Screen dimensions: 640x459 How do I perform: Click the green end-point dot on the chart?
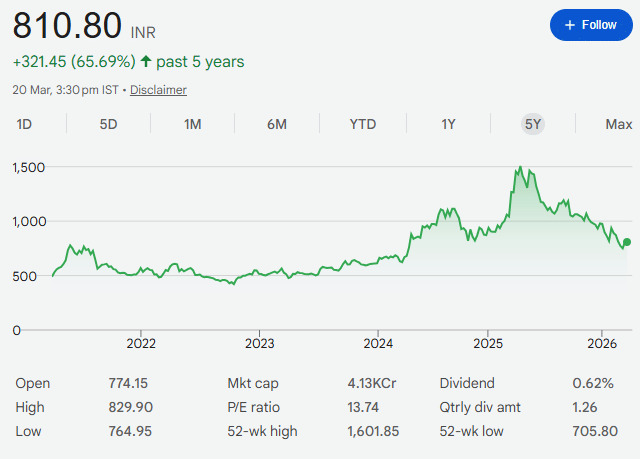tap(627, 242)
